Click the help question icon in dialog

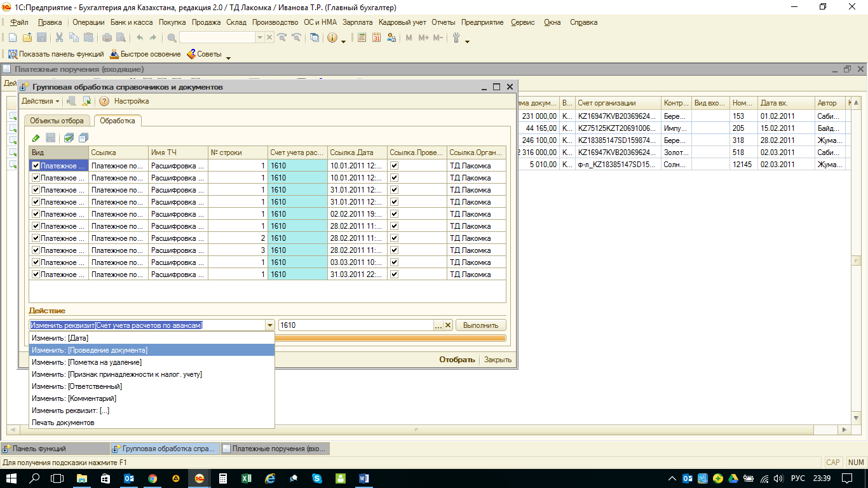(x=104, y=101)
